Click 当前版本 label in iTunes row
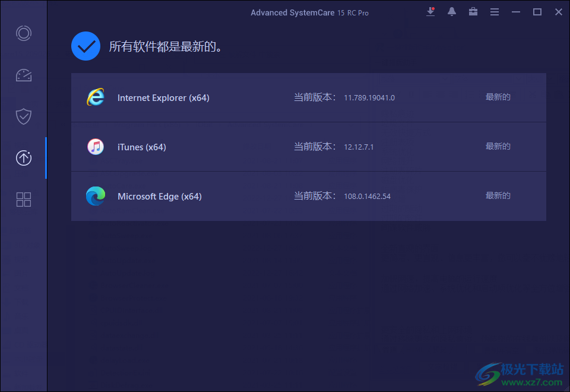Image resolution: width=570 pixels, height=392 pixels. click(315, 147)
